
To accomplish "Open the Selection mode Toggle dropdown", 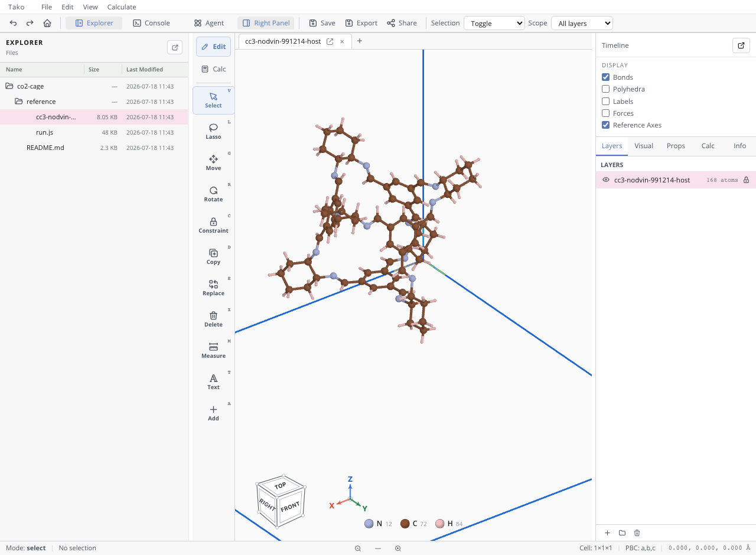I will (x=494, y=23).
